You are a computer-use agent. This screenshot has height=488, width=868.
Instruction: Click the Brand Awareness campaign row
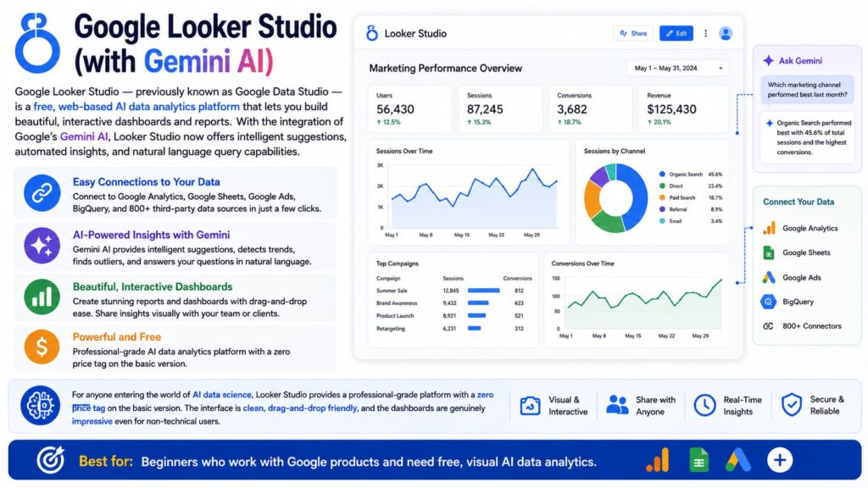[453, 303]
